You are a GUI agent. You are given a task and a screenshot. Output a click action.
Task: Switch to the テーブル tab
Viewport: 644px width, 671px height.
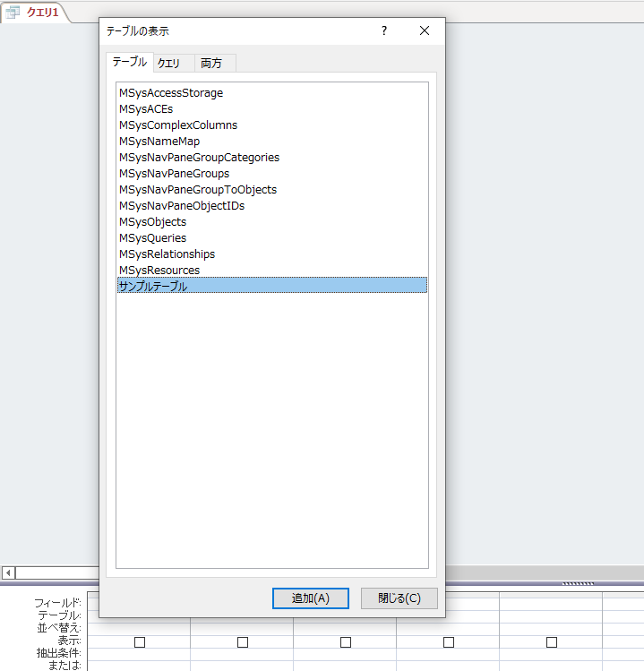coord(130,62)
